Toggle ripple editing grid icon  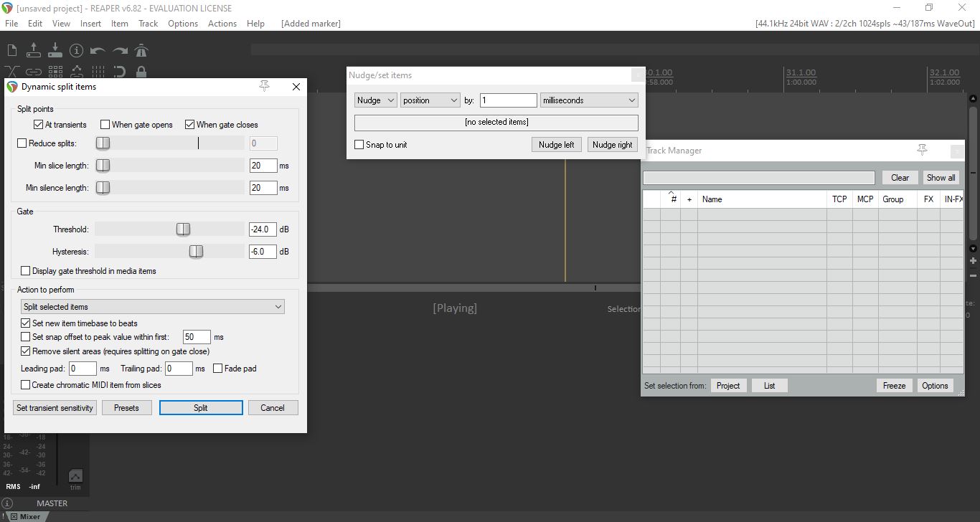(55, 72)
